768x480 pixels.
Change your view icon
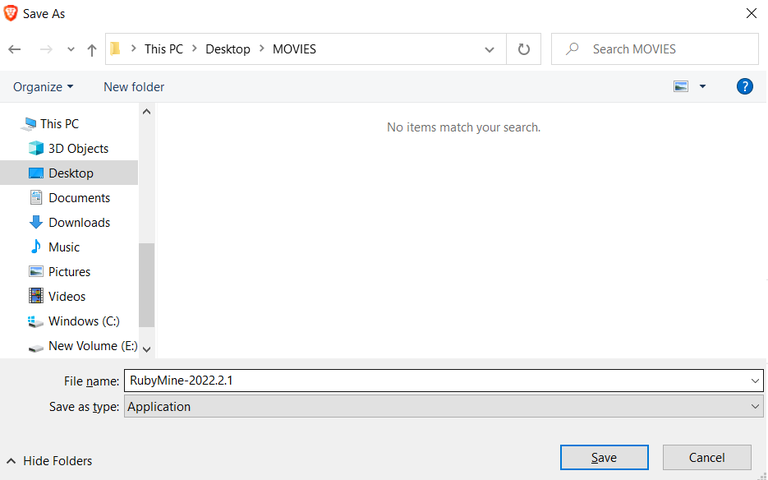pyautogui.click(x=681, y=87)
